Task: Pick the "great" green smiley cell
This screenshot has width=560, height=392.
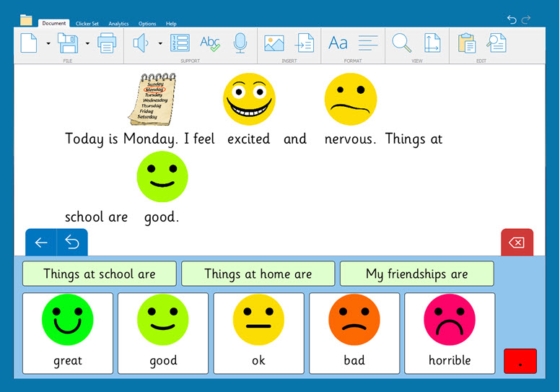Action: 68,333
